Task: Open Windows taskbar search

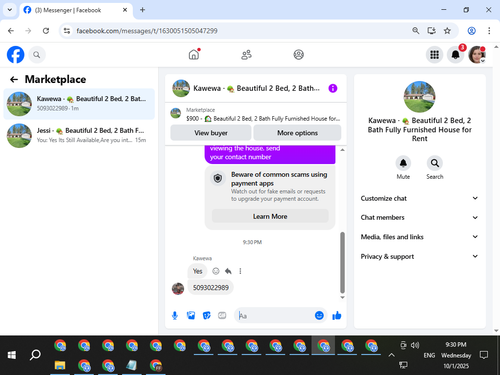Action: 35,355
